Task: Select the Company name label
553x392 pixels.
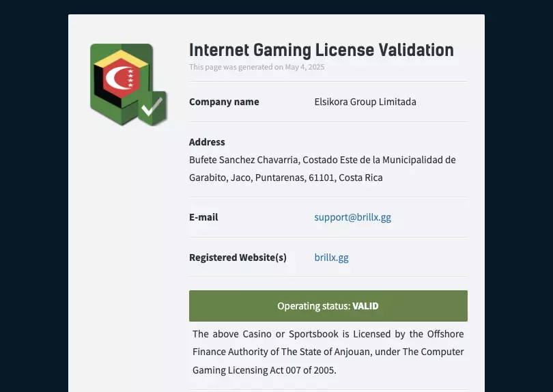Action: click(x=224, y=102)
